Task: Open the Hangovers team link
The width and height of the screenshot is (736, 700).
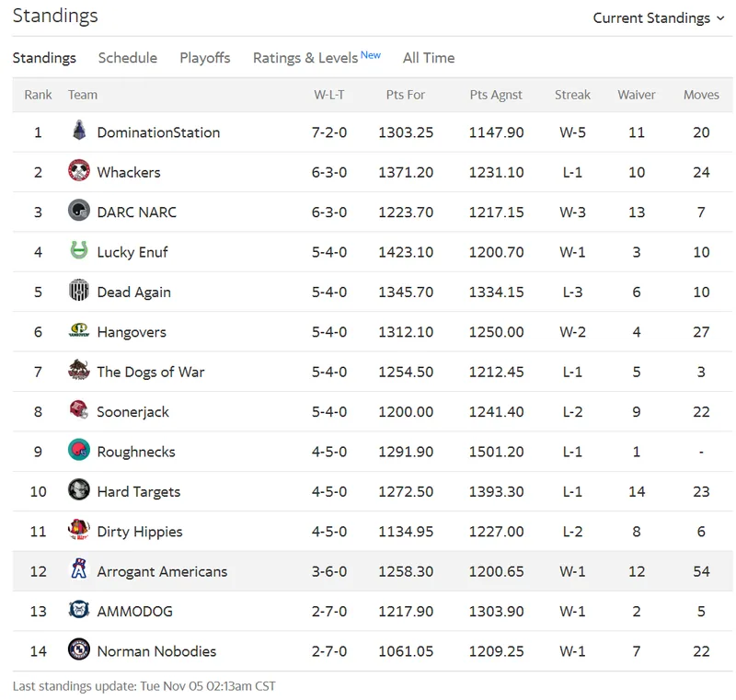Action: coord(132,332)
